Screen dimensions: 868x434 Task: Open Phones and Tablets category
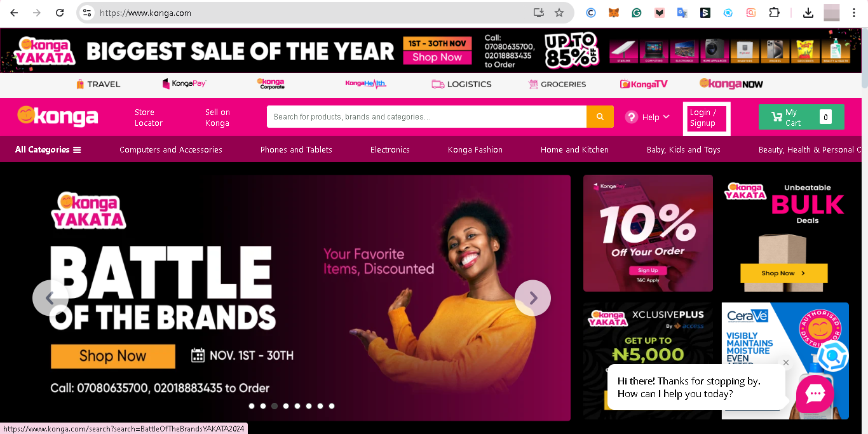coord(296,150)
